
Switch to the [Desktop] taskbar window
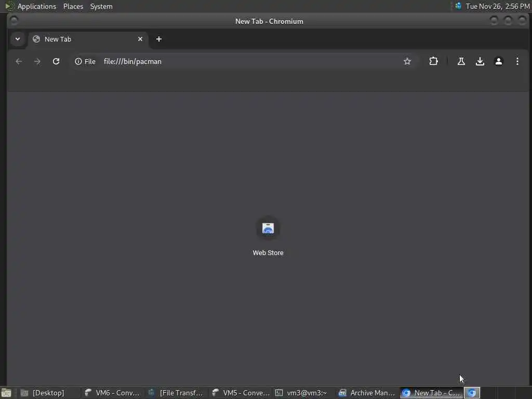(48, 393)
